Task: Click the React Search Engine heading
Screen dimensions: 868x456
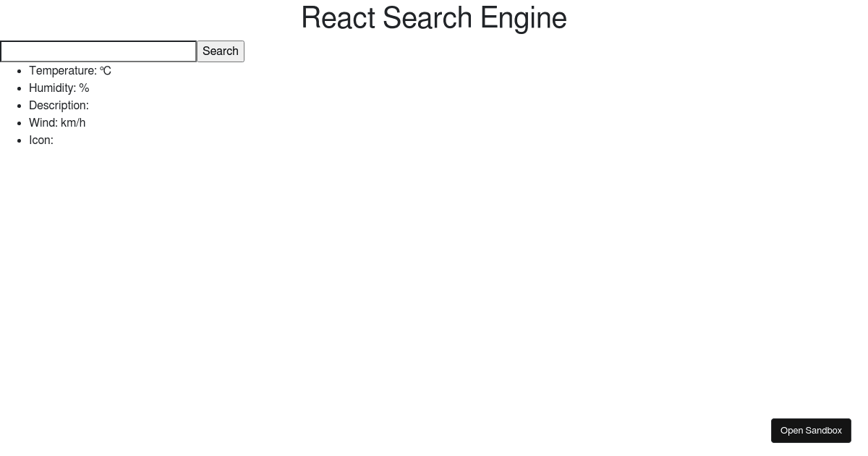Action: click(x=433, y=18)
